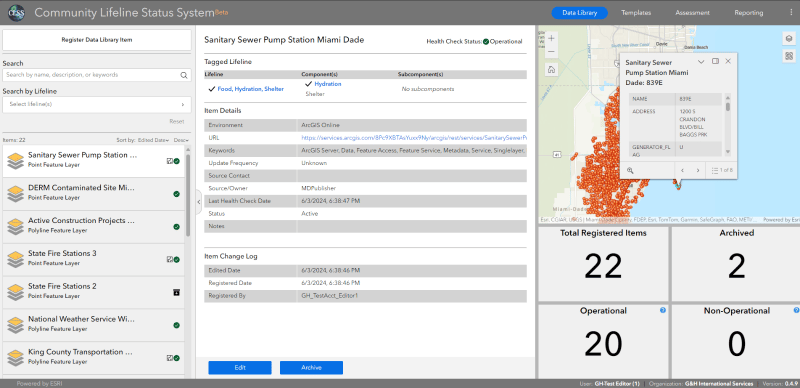Click the GH_TestAcct_Editor1 registered by value
This screenshot has height=388, width=800.
330,296
